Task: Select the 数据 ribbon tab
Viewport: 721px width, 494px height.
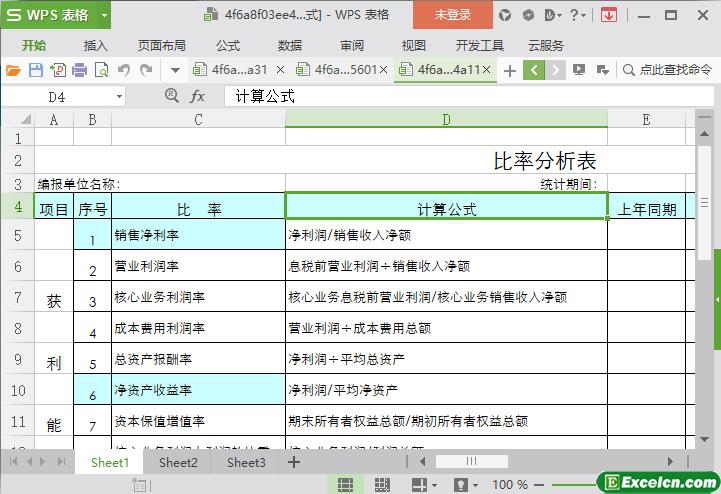Action: tap(290, 46)
